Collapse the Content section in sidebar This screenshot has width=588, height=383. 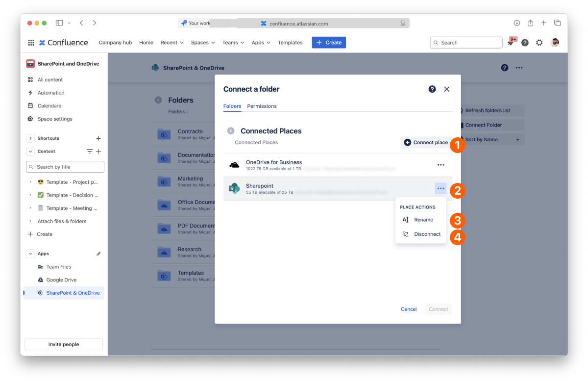[30, 152]
